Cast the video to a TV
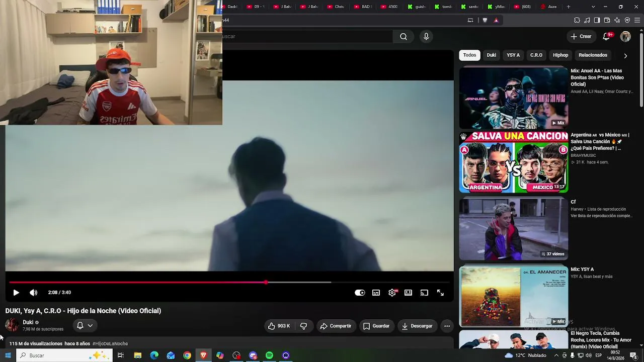 [x=424, y=293]
